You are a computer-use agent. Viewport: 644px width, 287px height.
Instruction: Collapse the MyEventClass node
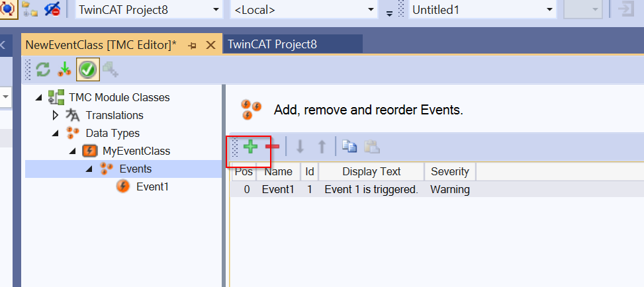tap(73, 151)
